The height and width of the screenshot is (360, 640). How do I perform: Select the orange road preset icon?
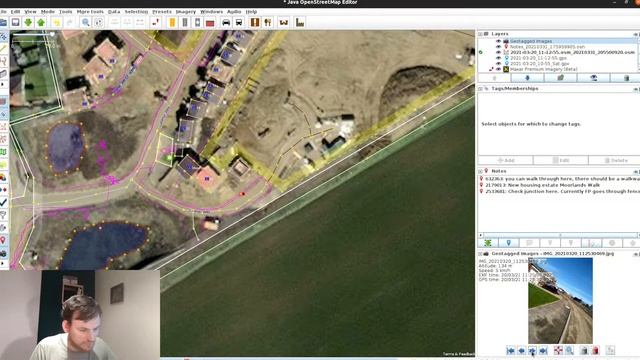pyautogui.click(x=172, y=22)
